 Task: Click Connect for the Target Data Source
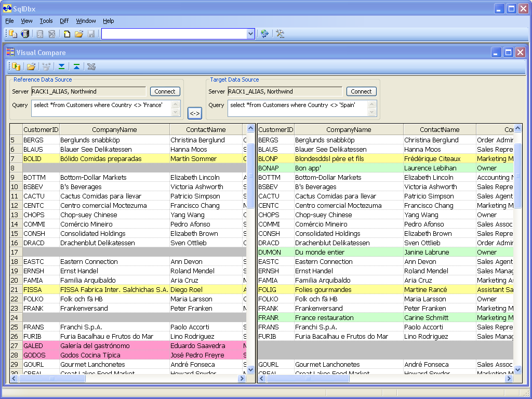tap(361, 91)
